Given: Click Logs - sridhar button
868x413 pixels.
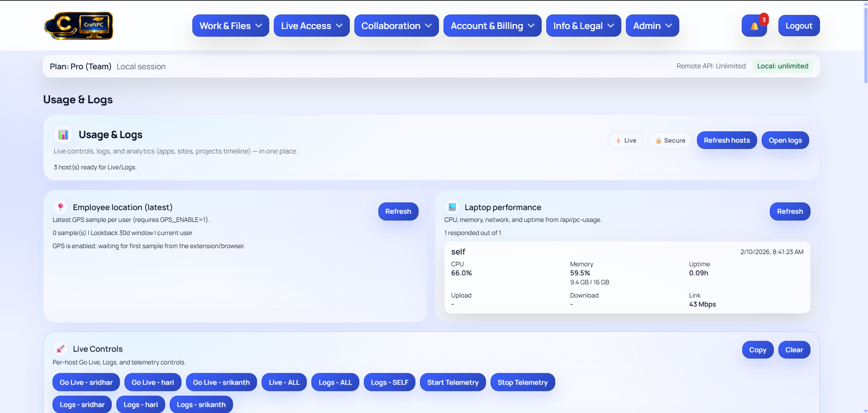Looking at the screenshot, I should (x=82, y=404).
